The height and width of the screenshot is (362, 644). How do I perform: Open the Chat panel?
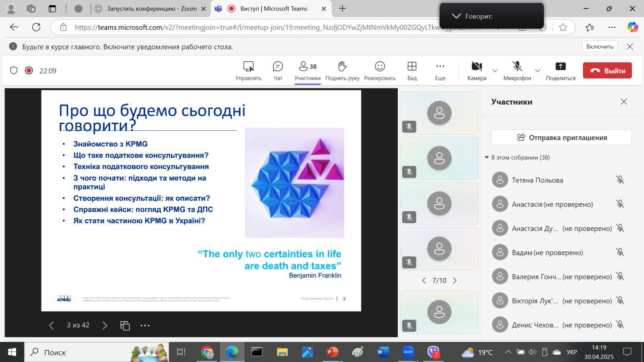pyautogui.click(x=278, y=70)
